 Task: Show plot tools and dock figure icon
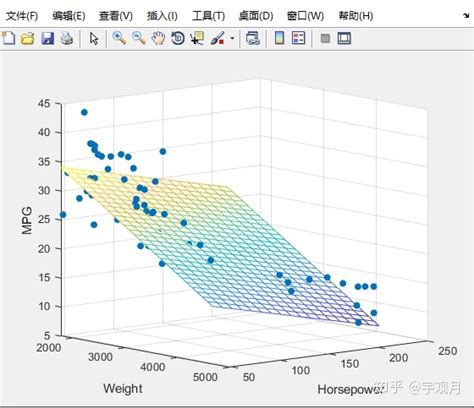pyautogui.click(x=344, y=38)
